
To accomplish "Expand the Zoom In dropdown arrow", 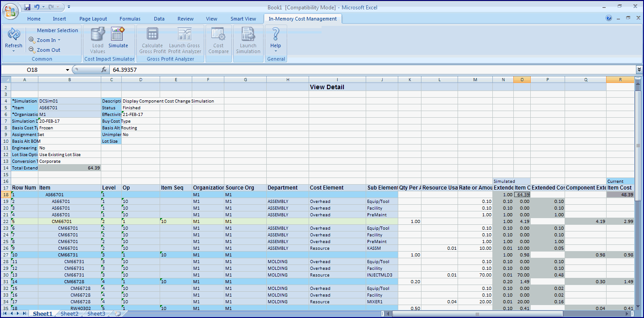I will (x=59, y=40).
